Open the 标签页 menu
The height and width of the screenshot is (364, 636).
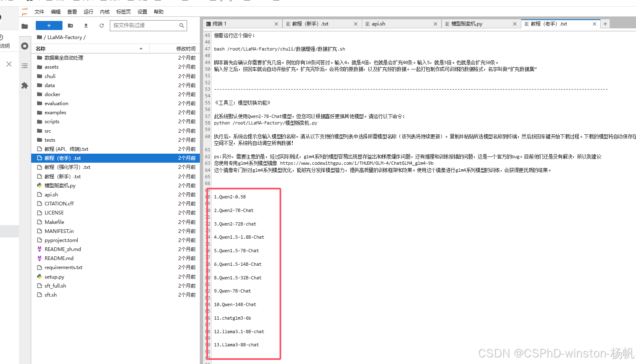123,12
